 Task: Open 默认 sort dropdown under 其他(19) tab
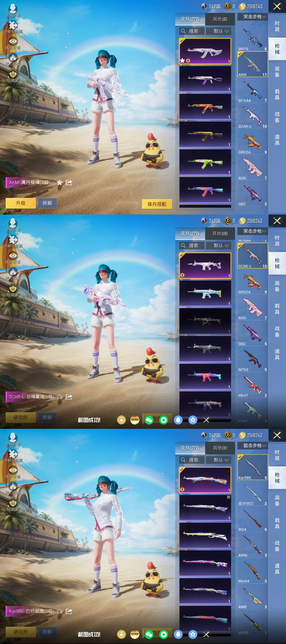(x=219, y=246)
